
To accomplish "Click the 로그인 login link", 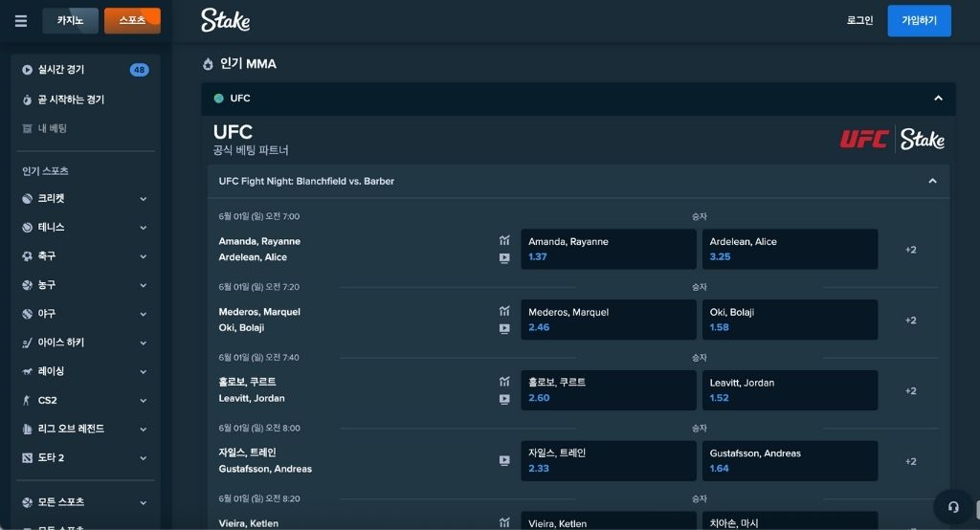I will [859, 21].
